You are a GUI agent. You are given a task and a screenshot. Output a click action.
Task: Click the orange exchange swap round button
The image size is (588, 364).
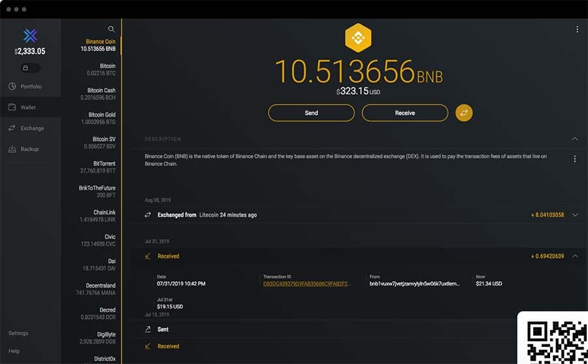click(x=464, y=113)
